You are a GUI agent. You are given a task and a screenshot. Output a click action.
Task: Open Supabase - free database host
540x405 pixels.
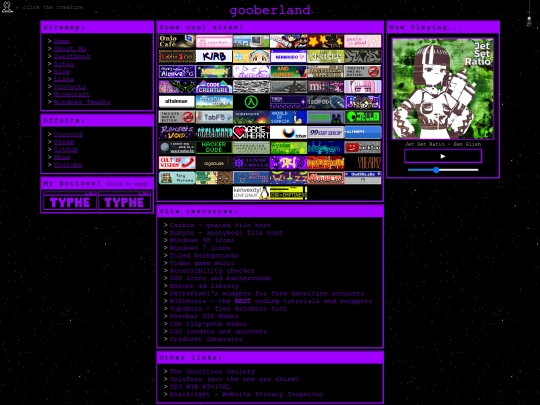click(228, 309)
